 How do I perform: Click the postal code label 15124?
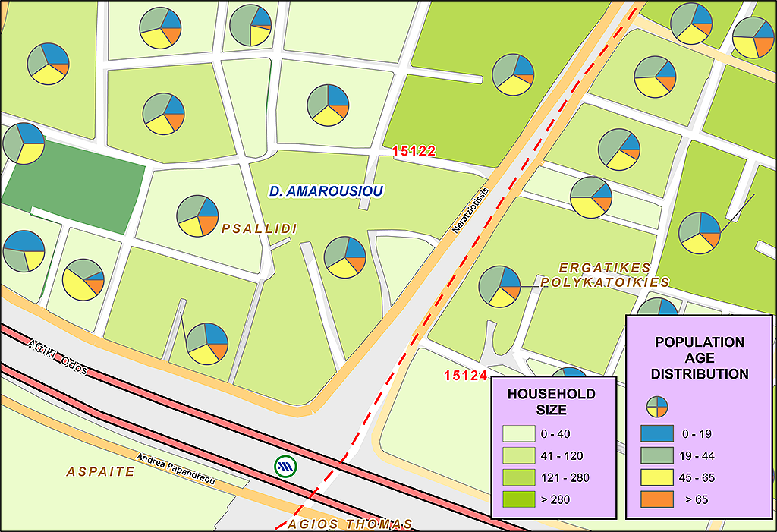coord(466,376)
